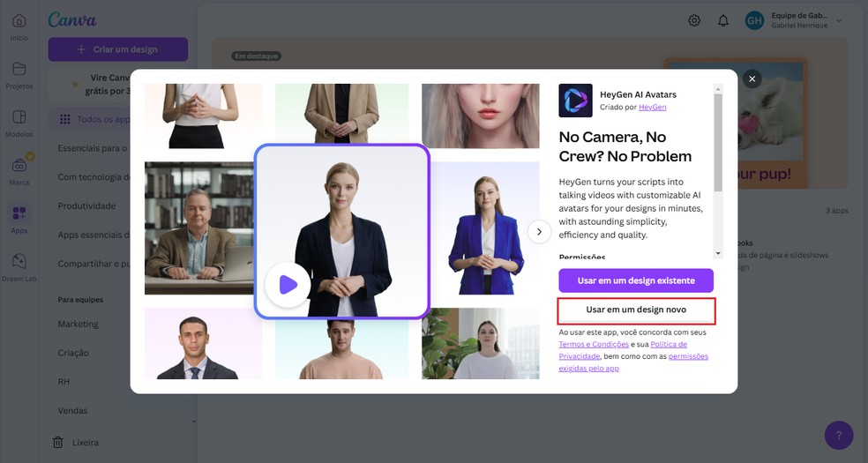The width and height of the screenshot is (868, 463).
Task: Play the HeyGen preview video
Action: [x=288, y=285]
